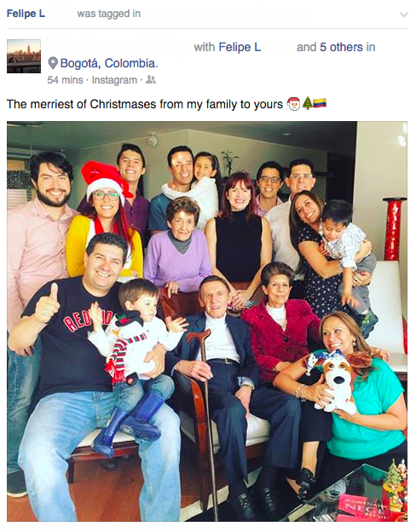
Task: Click tagged name Felipe L after 'with'
Action: coord(240,47)
